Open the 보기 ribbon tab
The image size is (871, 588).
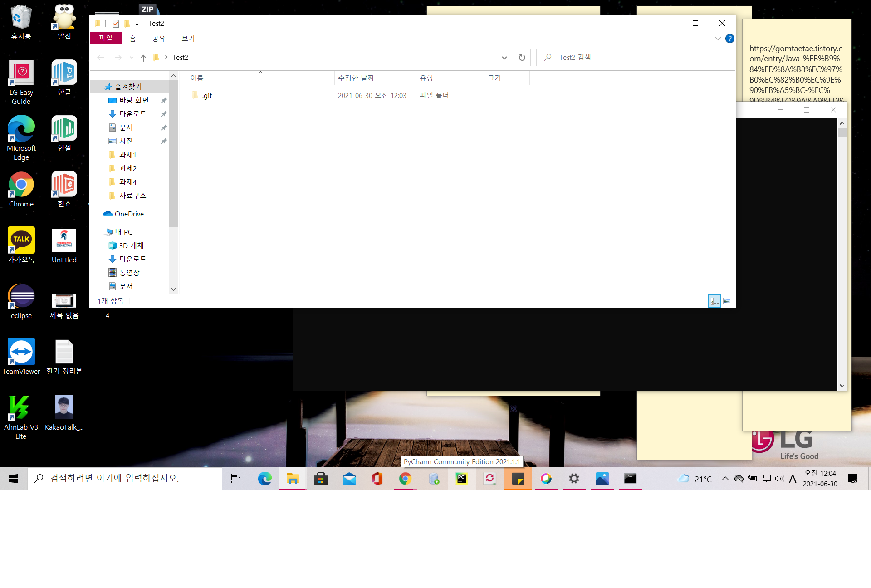pos(188,39)
